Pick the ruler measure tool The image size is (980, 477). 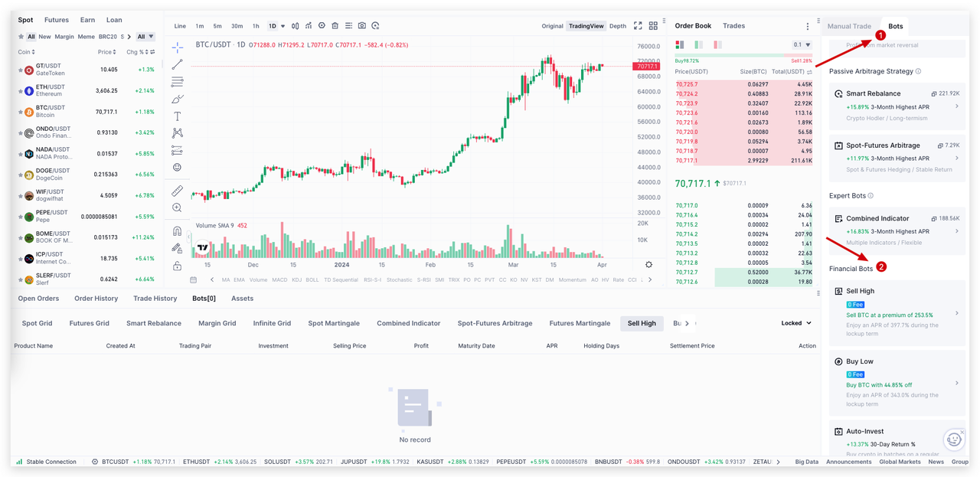pos(178,190)
